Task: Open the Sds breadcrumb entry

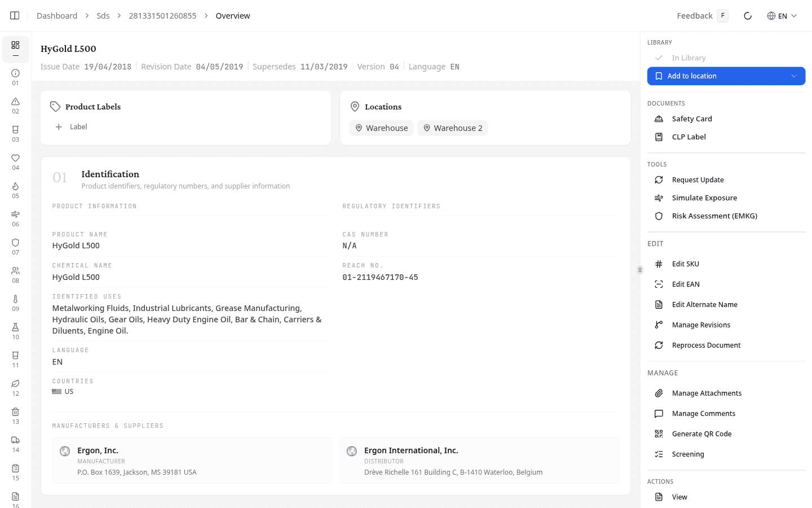Action: 103,15
